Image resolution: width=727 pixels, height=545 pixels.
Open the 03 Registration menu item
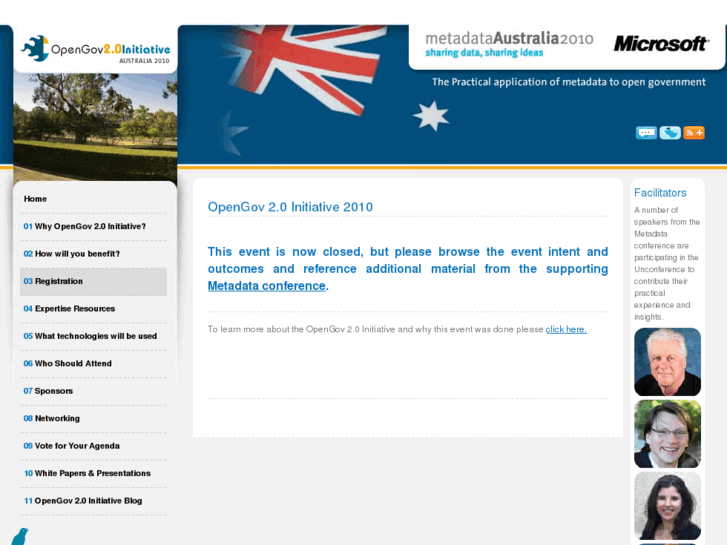[x=93, y=282]
